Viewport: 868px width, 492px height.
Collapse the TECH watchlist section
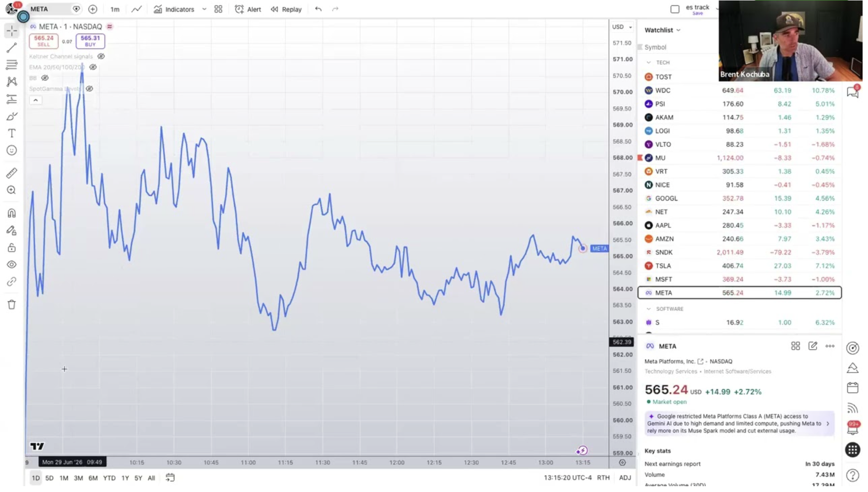click(649, 63)
